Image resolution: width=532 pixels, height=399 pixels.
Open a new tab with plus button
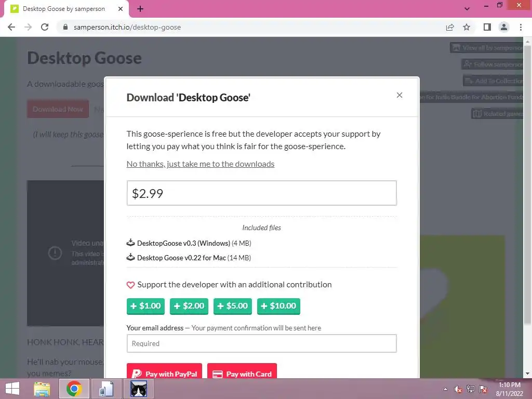coord(140,9)
